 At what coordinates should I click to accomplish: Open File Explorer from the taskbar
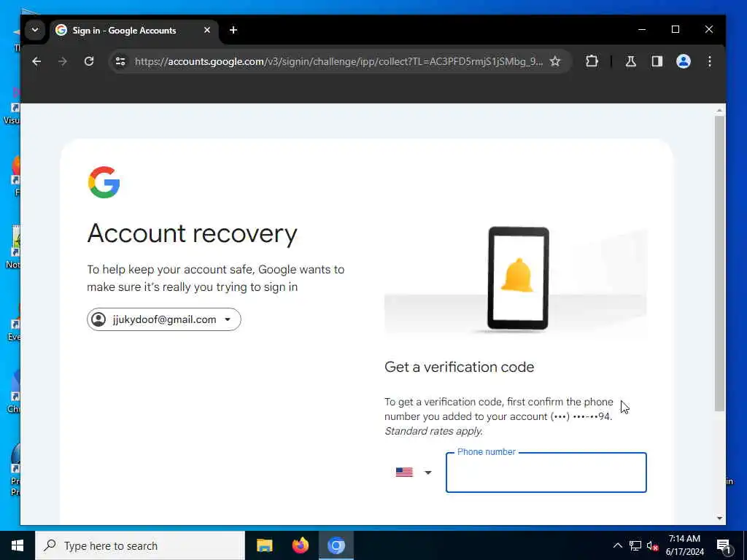pos(264,545)
